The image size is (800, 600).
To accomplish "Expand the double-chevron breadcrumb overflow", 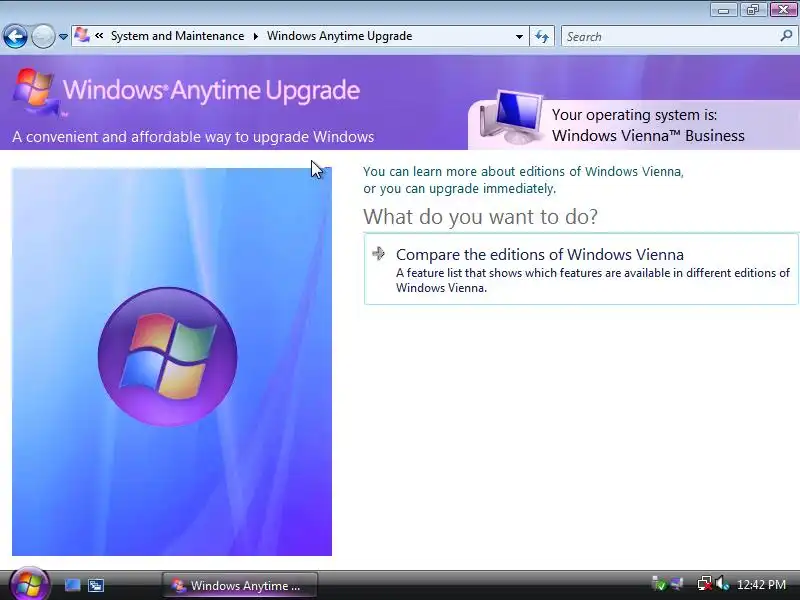I will [99, 36].
